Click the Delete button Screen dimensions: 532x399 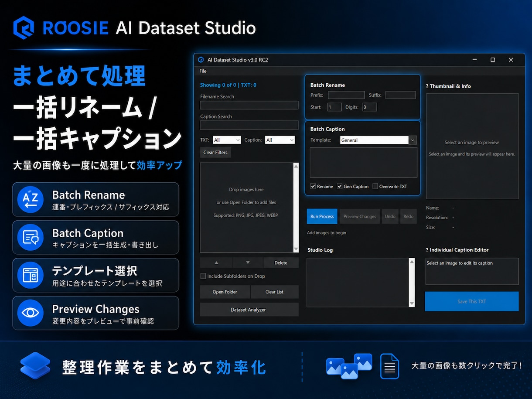(x=281, y=263)
